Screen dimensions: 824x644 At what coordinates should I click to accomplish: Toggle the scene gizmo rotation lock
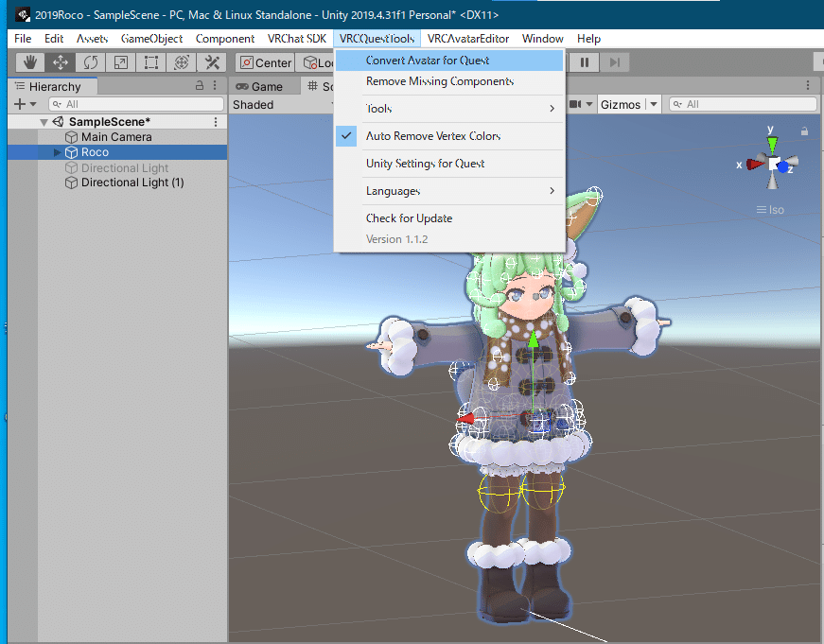point(804,131)
